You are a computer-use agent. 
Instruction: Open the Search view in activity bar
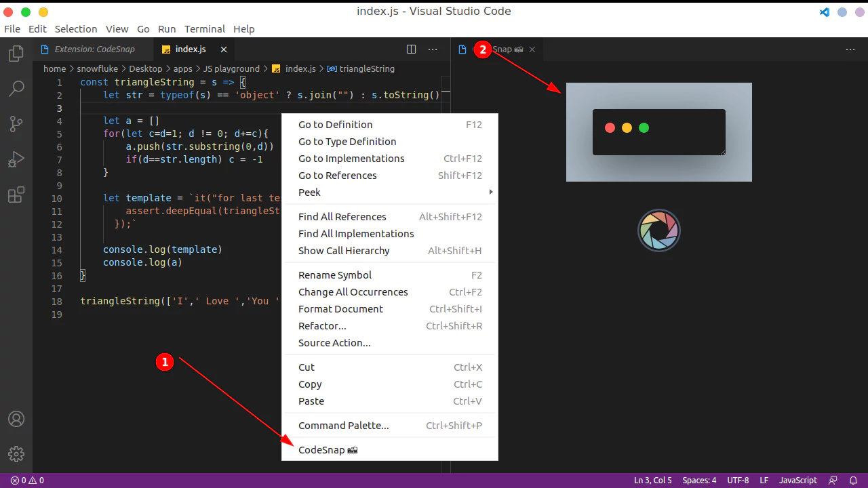pos(16,89)
